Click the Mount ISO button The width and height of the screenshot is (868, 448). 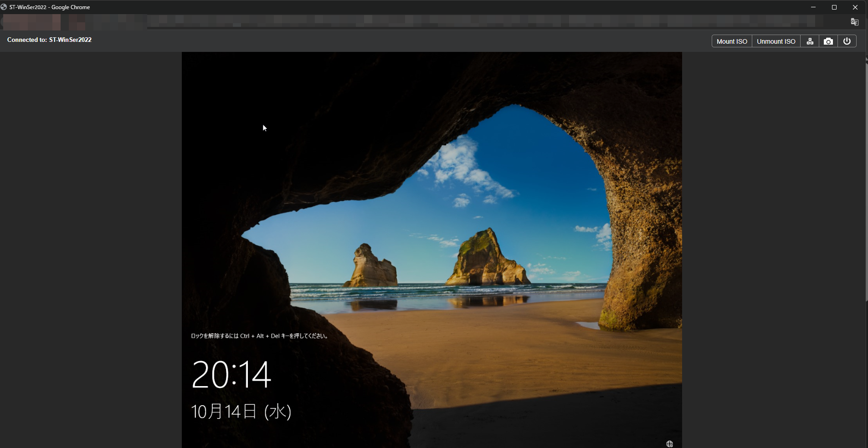(732, 41)
